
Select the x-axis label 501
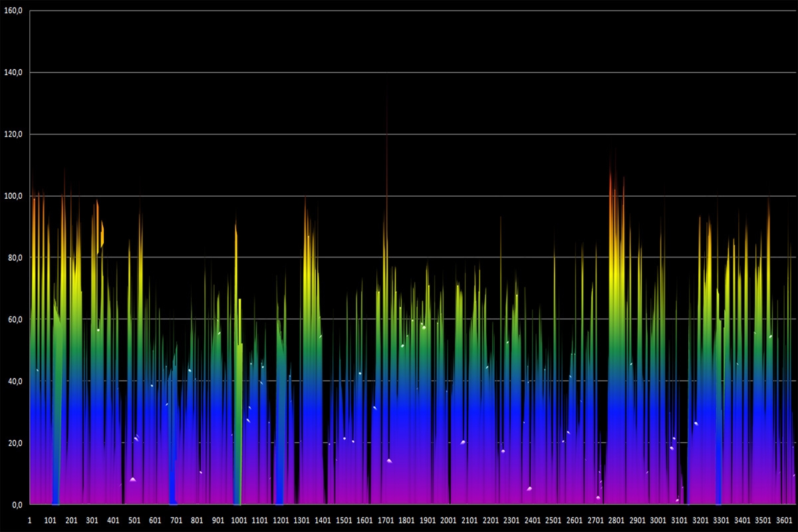(134, 521)
